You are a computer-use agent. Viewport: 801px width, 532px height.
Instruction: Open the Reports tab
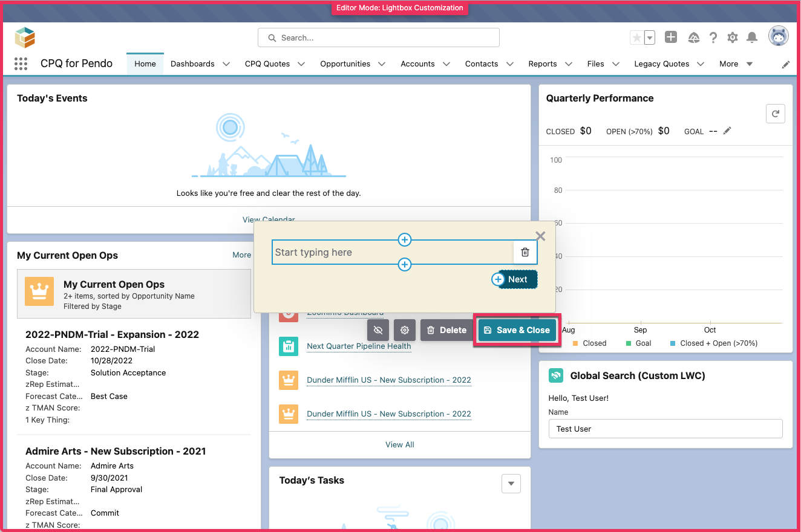click(543, 63)
